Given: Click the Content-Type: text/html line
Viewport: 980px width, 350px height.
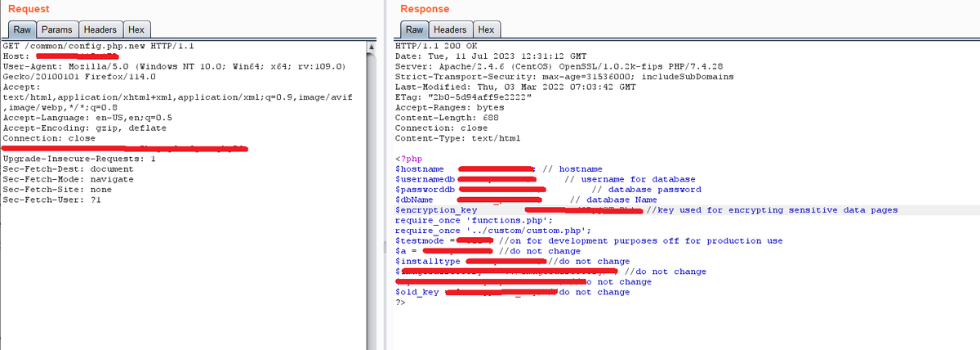Looking at the screenshot, I should [x=457, y=137].
